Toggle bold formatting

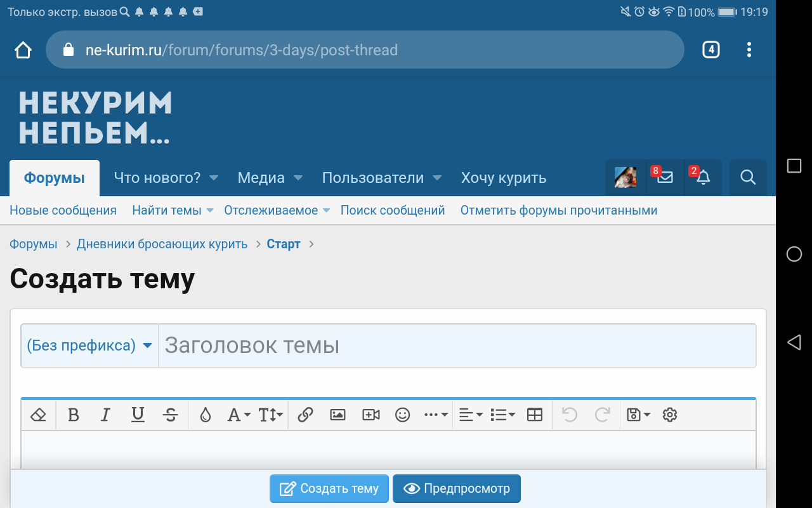click(x=74, y=415)
